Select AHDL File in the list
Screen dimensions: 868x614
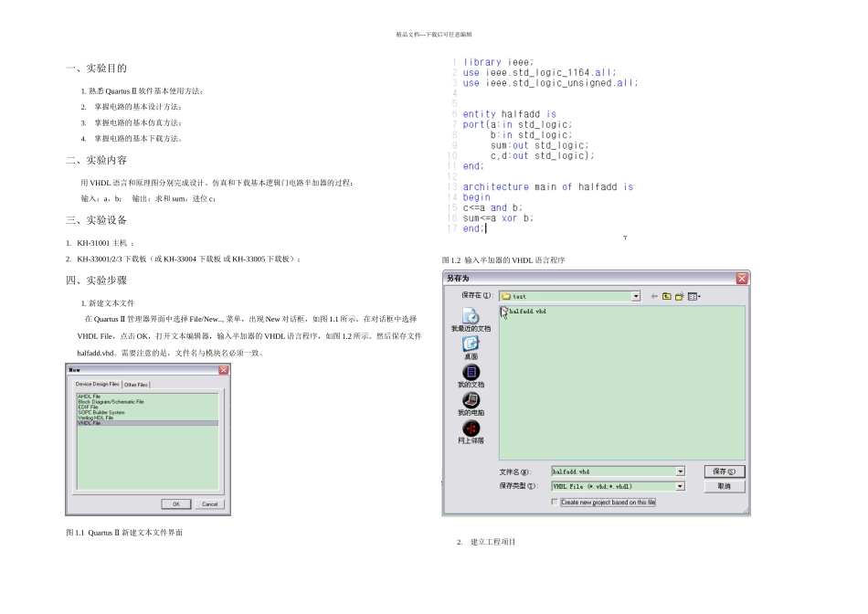point(147,397)
